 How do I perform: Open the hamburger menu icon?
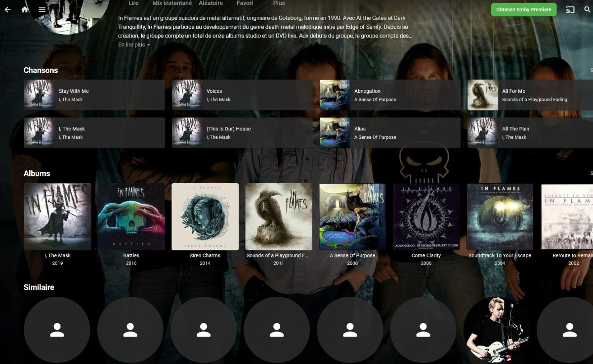[42, 9]
